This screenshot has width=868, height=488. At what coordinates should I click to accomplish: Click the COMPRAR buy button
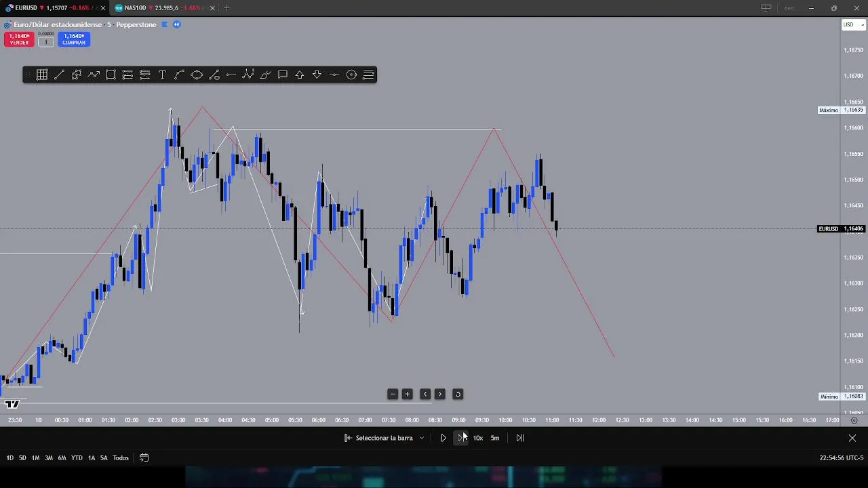[74, 39]
